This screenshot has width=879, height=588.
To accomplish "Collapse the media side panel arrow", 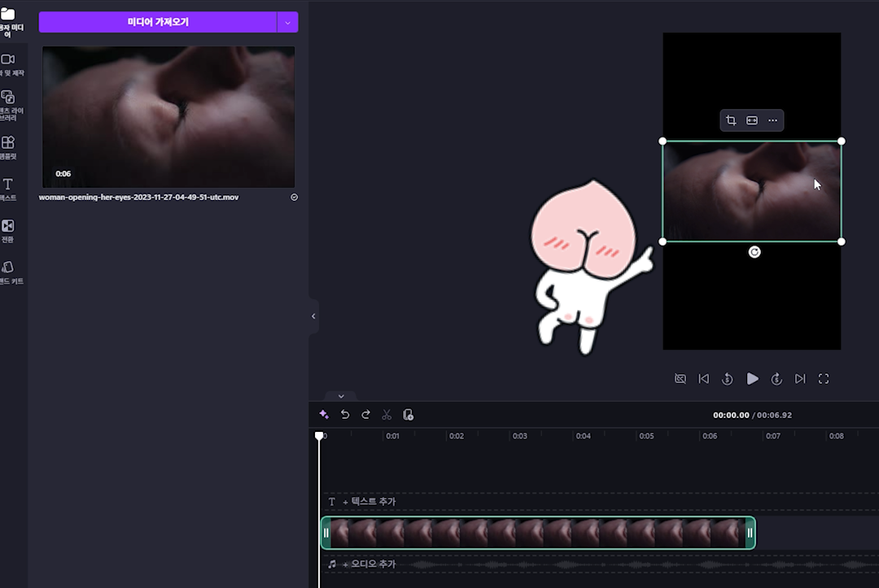I will pyautogui.click(x=313, y=316).
